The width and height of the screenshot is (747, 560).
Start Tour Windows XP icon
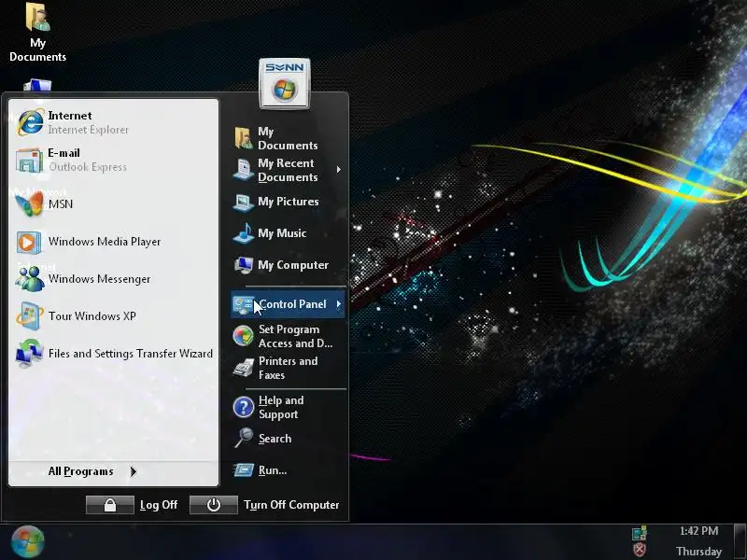[30, 315]
